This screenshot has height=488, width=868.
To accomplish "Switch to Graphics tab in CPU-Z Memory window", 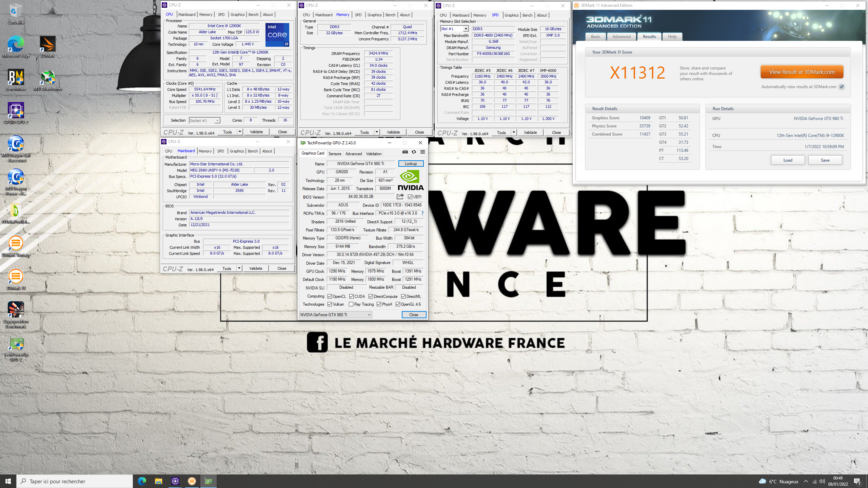I will (x=374, y=15).
